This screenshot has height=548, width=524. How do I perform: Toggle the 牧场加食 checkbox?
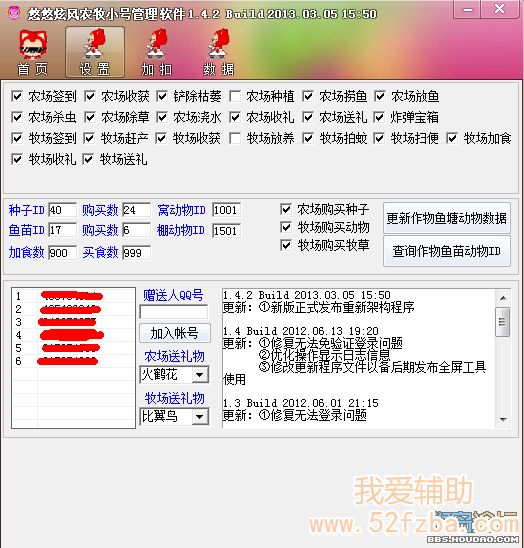(x=452, y=138)
